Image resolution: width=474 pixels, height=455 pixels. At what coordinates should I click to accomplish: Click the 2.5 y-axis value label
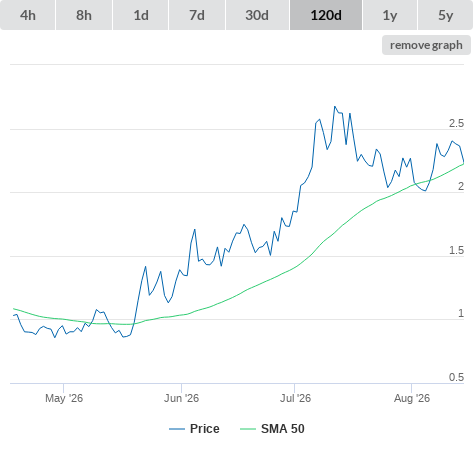point(456,123)
